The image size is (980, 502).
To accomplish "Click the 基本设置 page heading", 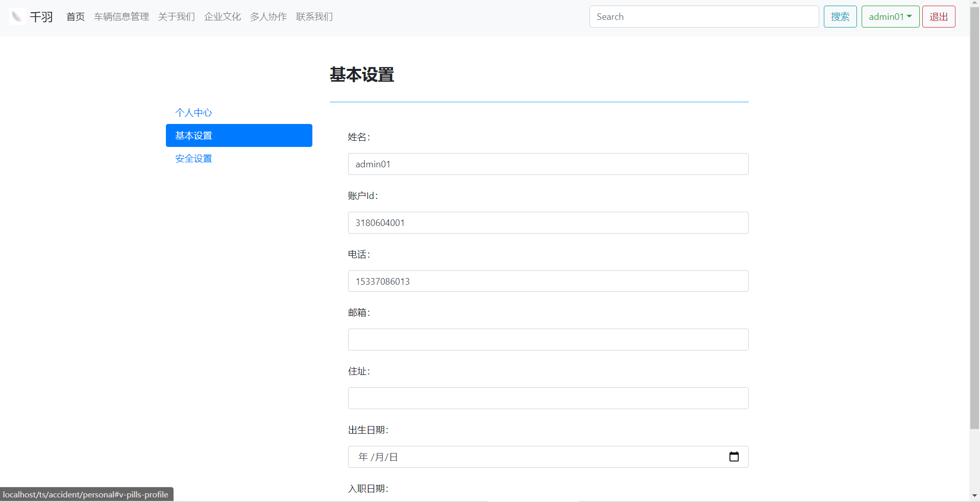I will click(x=362, y=74).
